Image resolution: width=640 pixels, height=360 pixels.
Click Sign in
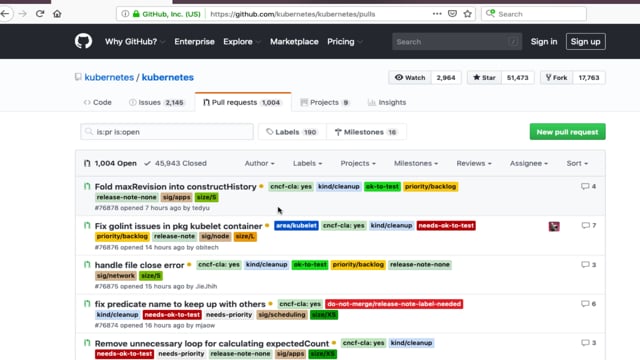pyautogui.click(x=544, y=42)
